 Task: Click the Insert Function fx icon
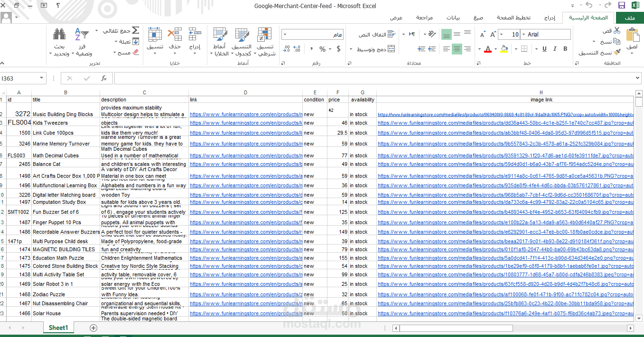tap(104, 78)
